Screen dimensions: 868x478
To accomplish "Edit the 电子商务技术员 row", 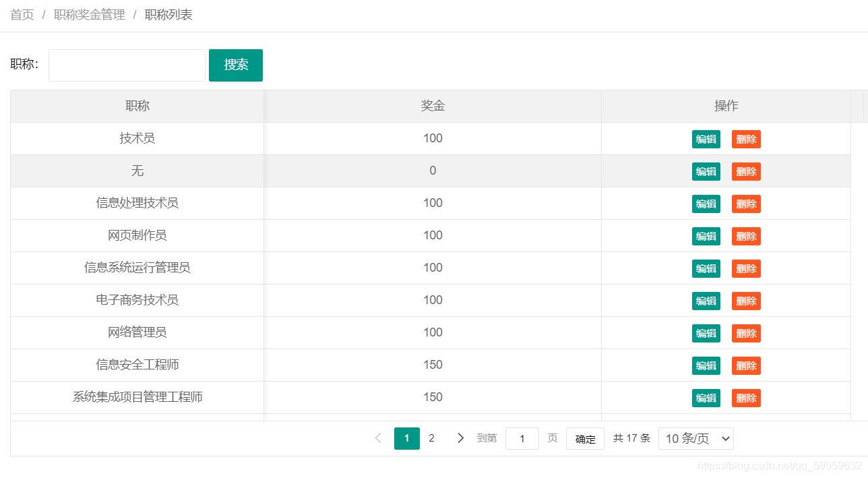I will pos(706,301).
